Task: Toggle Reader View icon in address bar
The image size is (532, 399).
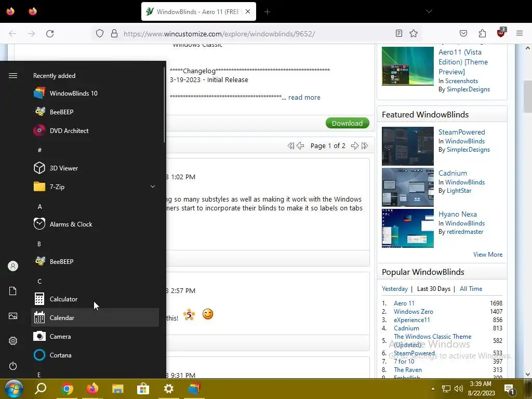Action: point(399,33)
